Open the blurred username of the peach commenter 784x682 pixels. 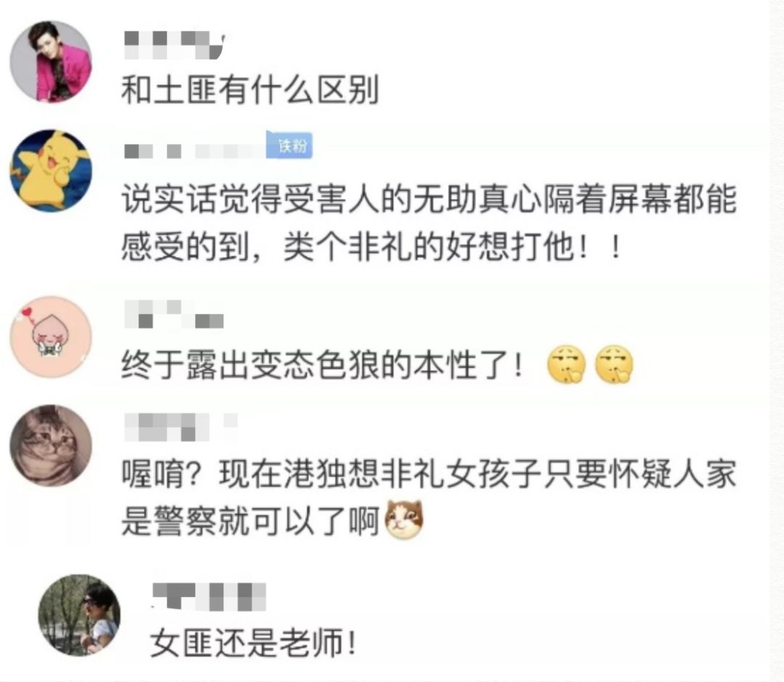173,313
